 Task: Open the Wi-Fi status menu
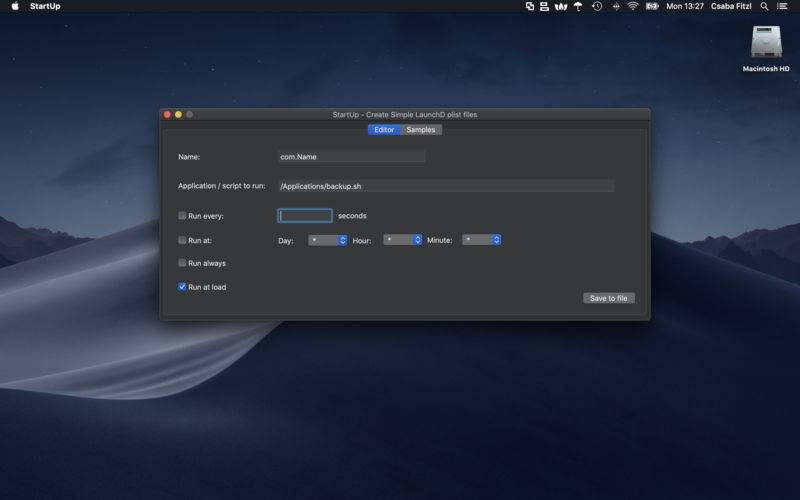(633, 6)
